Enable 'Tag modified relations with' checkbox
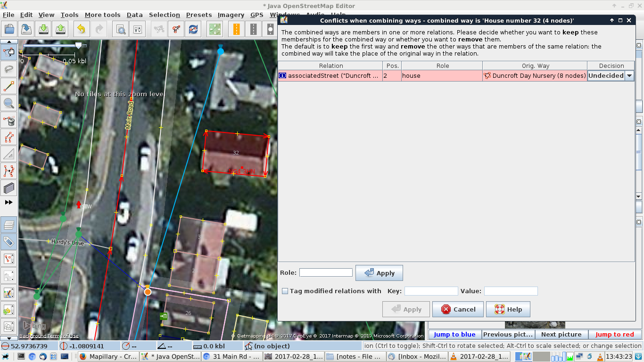Image resolution: width=644 pixels, height=362 pixels. 285,291
